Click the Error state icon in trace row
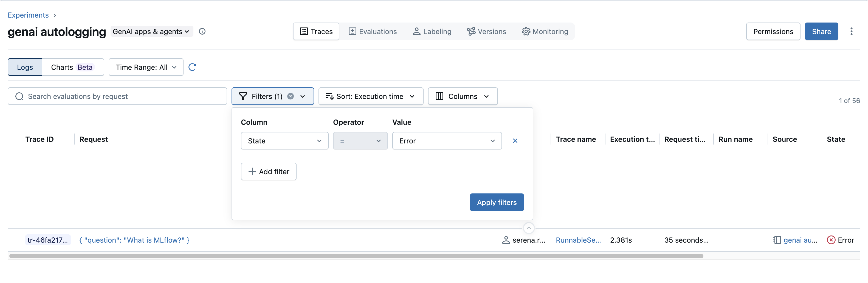This screenshot has width=868, height=283. click(831, 240)
